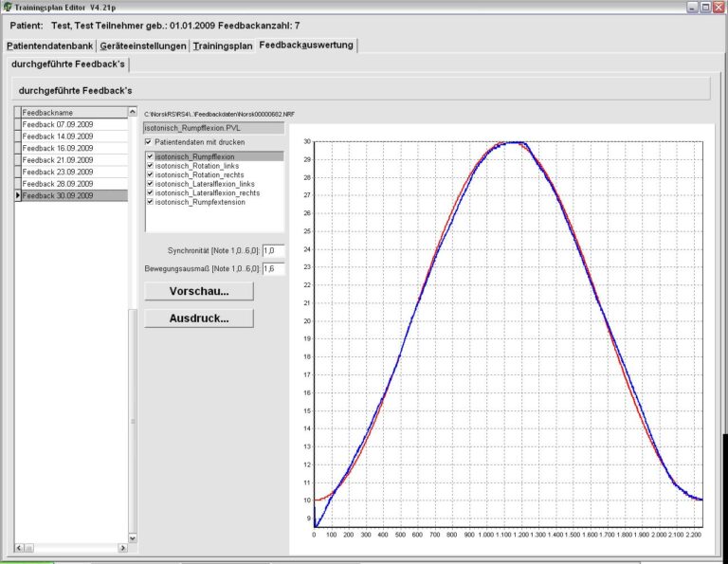Open the Patientendatenbank tab

coord(49,45)
